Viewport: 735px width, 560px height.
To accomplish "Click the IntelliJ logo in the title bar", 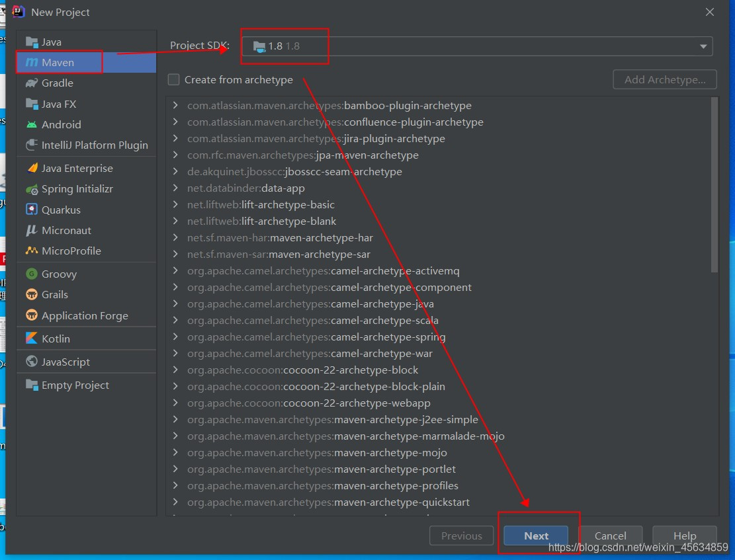I will 18,12.
